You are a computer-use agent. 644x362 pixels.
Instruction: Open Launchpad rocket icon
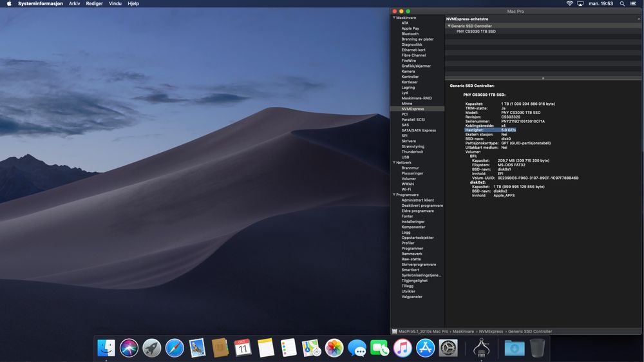(x=151, y=348)
